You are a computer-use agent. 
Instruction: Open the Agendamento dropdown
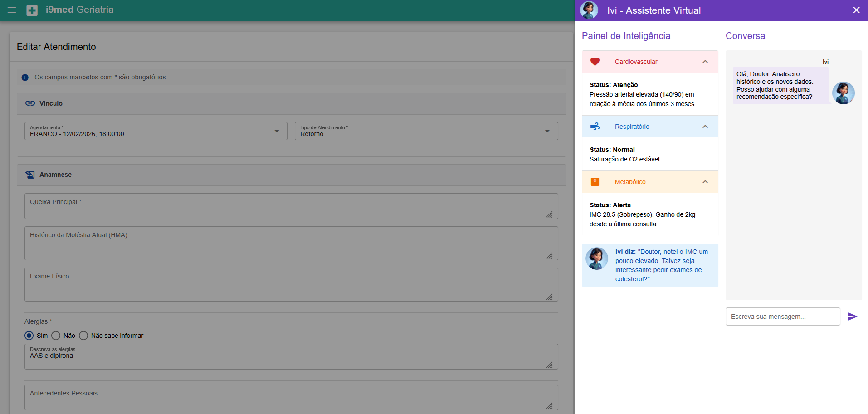(x=156, y=131)
